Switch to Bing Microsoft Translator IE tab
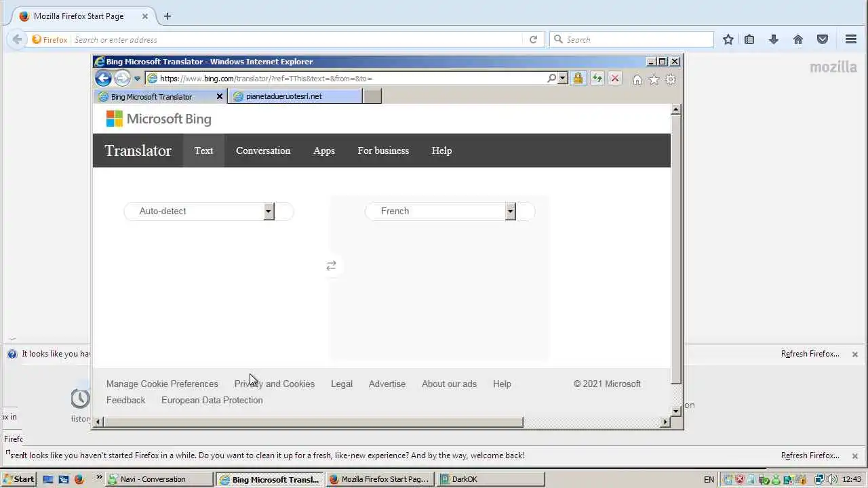The width and height of the screenshot is (868, 488). coord(151,97)
